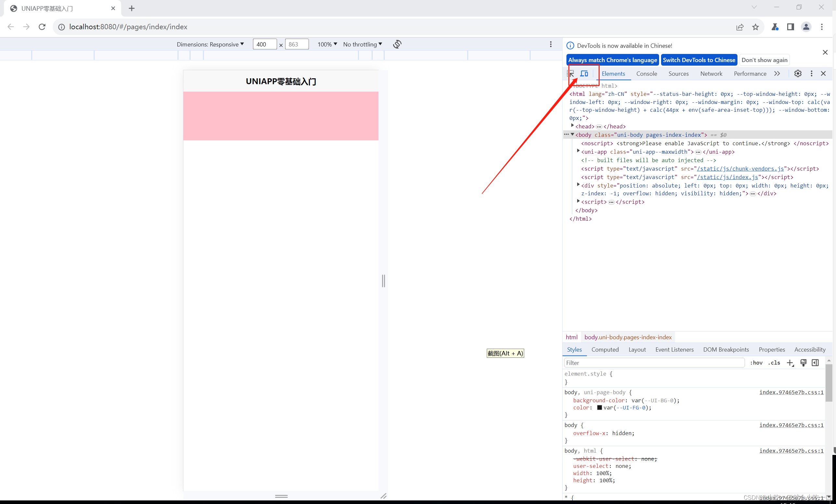Bookmark this tab with star icon
836x504 pixels.
click(755, 27)
